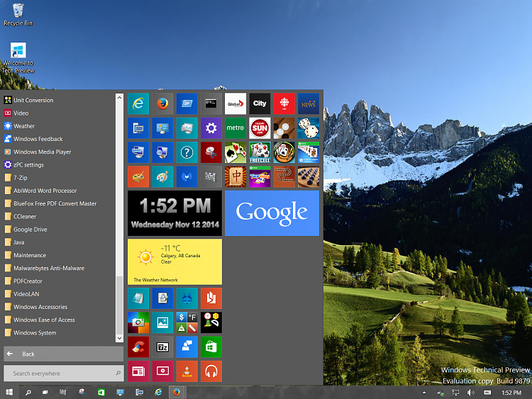Open the Malwarebytes tile
532x399 pixels.
tap(187, 176)
